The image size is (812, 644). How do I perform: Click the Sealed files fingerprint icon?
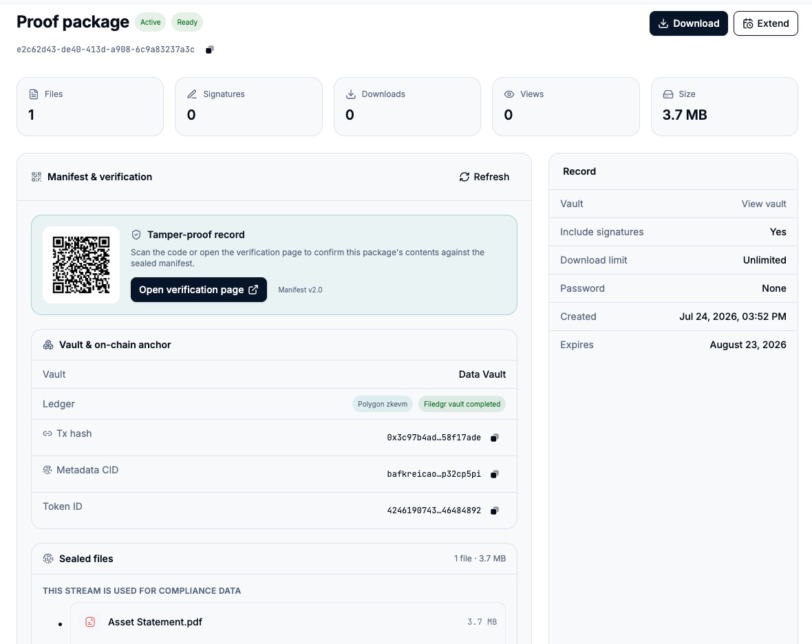point(48,559)
